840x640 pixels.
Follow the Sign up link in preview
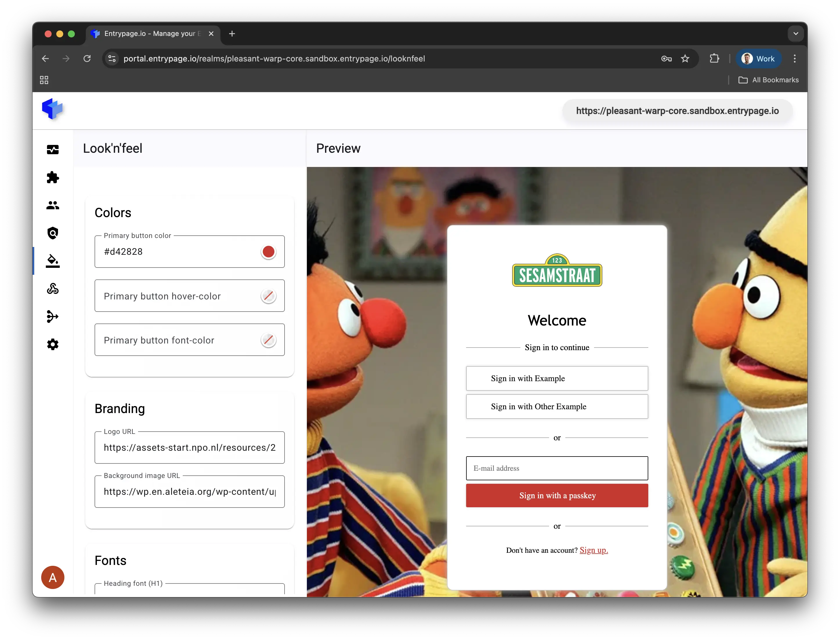593,550
